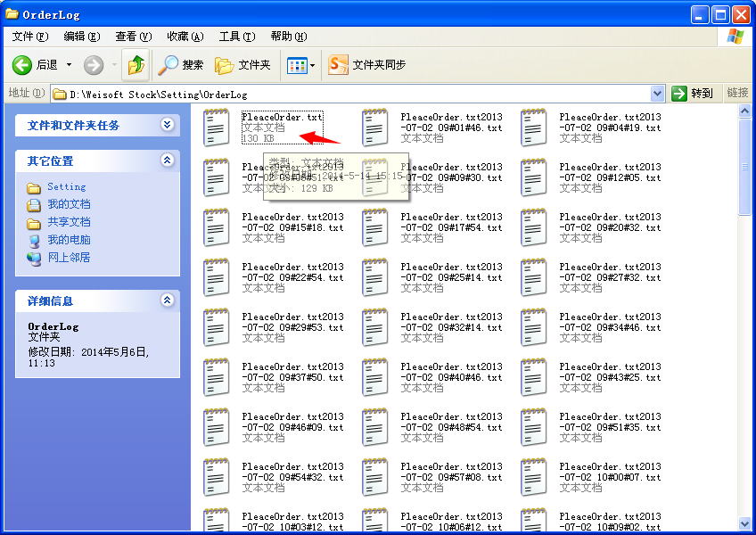The image size is (756, 535).
Task: Select file icon for 09#43#25.txt
Action: click(x=533, y=377)
